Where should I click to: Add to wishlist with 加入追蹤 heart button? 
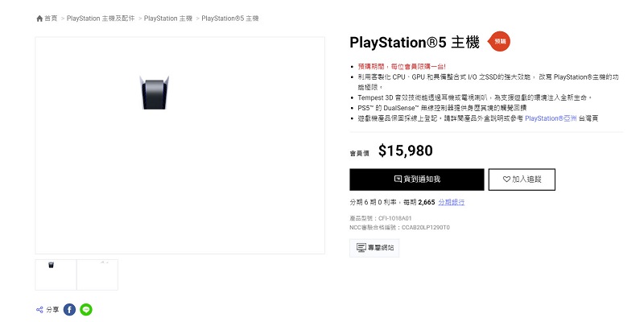pos(521,180)
